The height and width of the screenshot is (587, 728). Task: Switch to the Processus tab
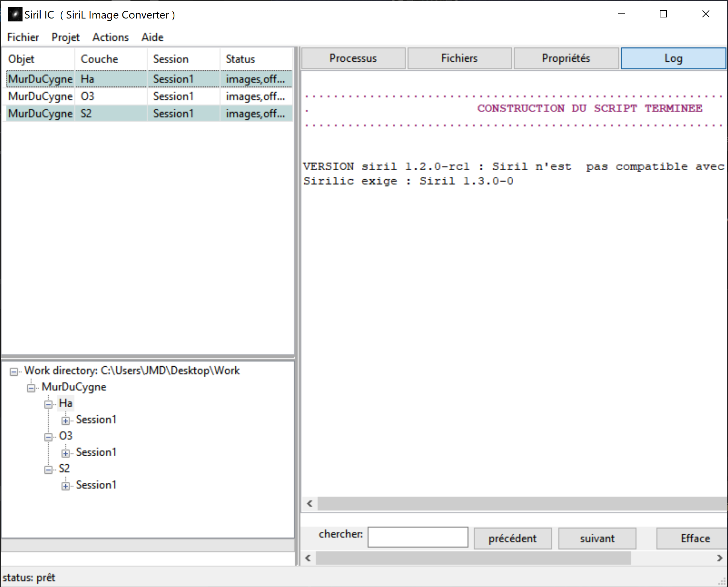click(353, 58)
